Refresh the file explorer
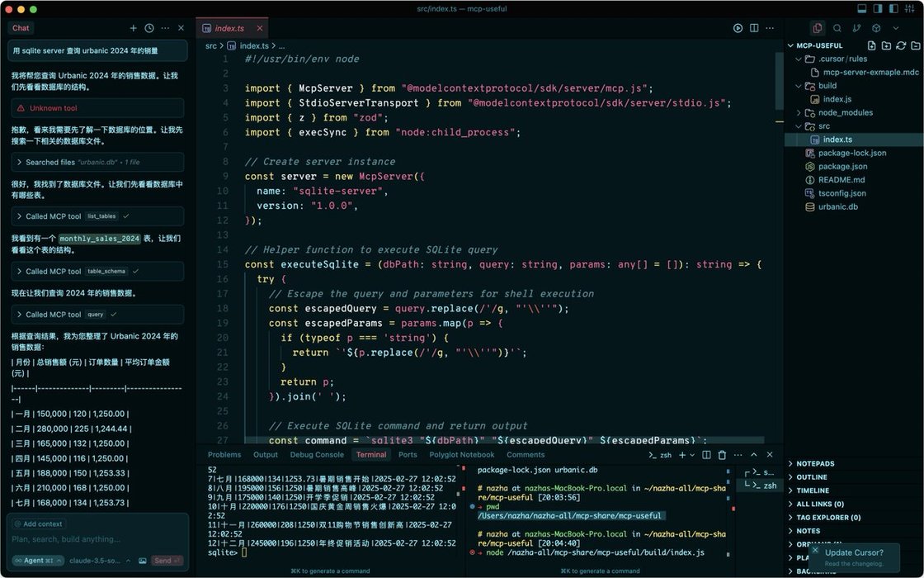This screenshot has width=924, height=578. tap(899, 45)
